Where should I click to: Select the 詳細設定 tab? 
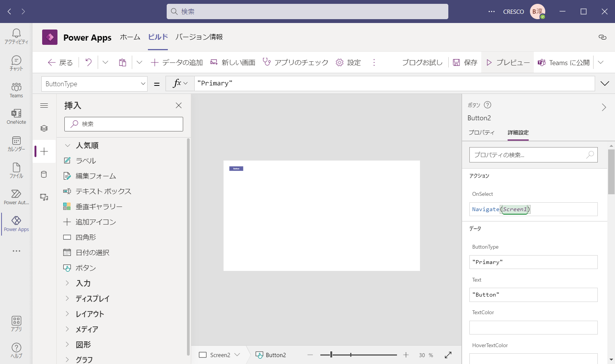[x=518, y=133]
